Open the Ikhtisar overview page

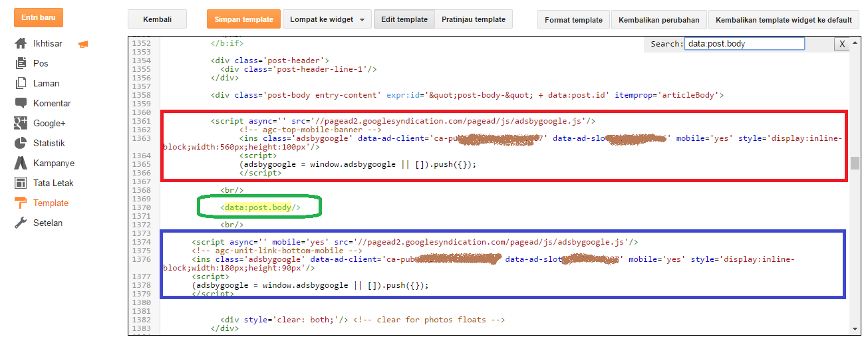[x=48, y=44]
